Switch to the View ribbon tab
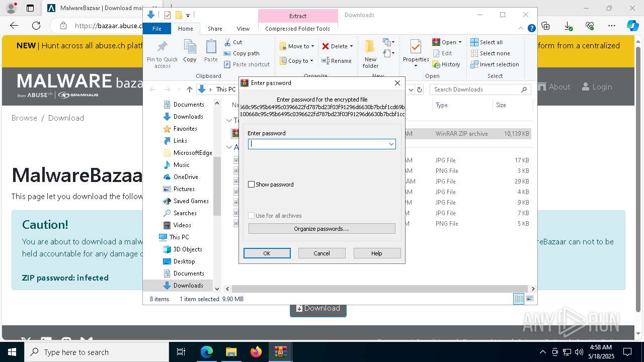The image size is (644, 362). coord(243,29)
